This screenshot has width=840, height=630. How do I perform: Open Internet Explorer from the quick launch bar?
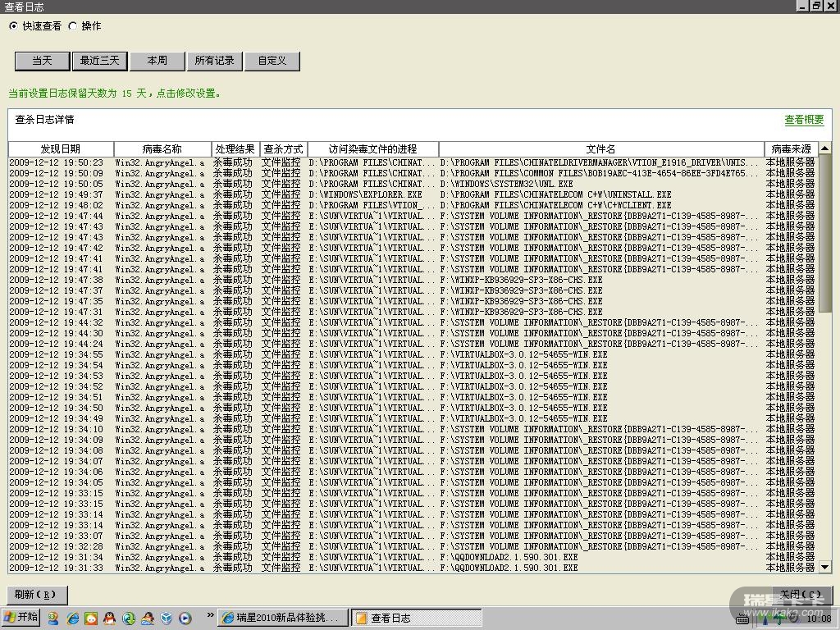[x=72, y=619]
